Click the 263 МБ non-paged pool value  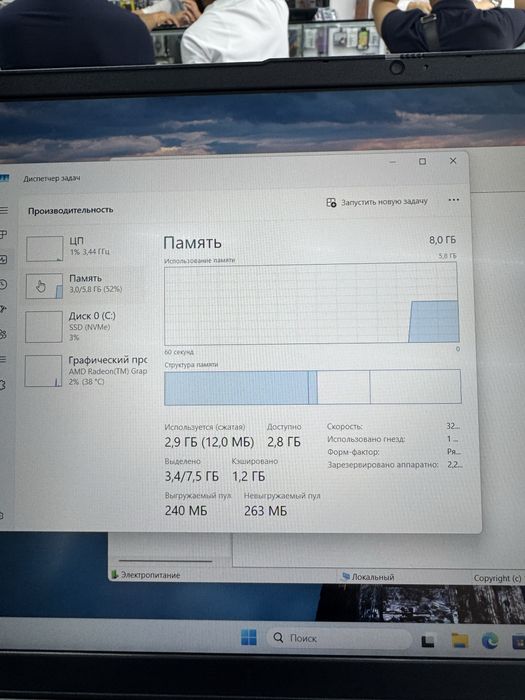pyautogui.click(x=266, y=511)
